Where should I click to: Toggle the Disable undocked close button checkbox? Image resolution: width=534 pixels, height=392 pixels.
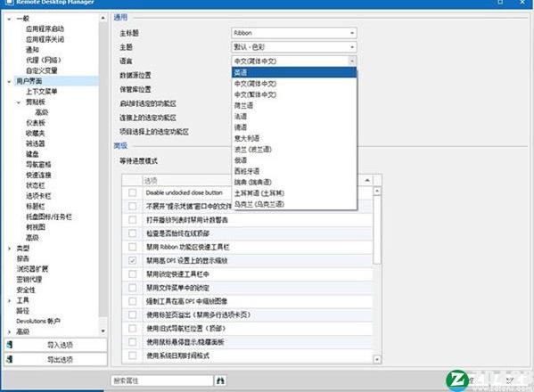click(133, 192)
